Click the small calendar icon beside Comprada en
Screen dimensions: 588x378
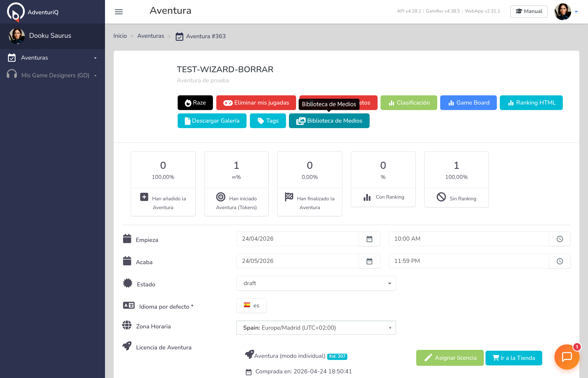point(249,372)
